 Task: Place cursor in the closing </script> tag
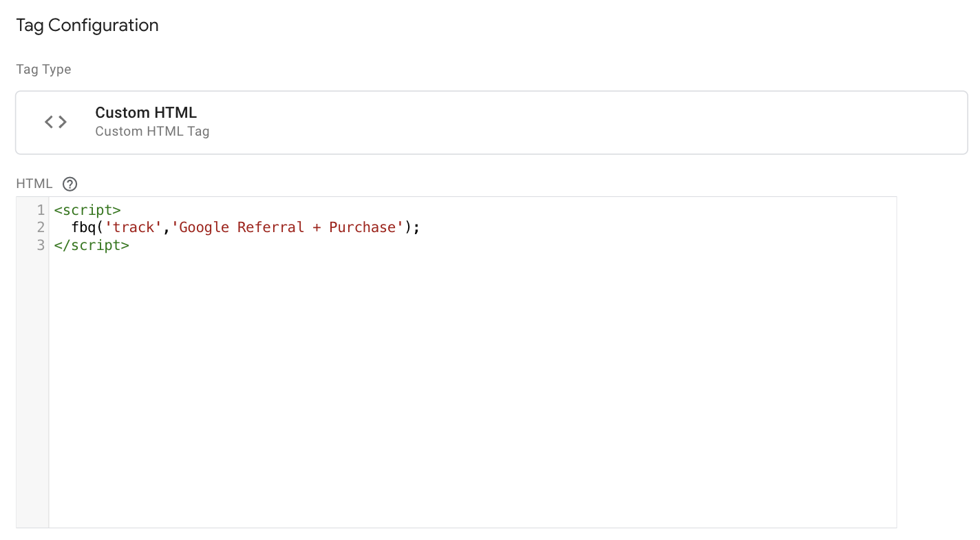point(92,245)
